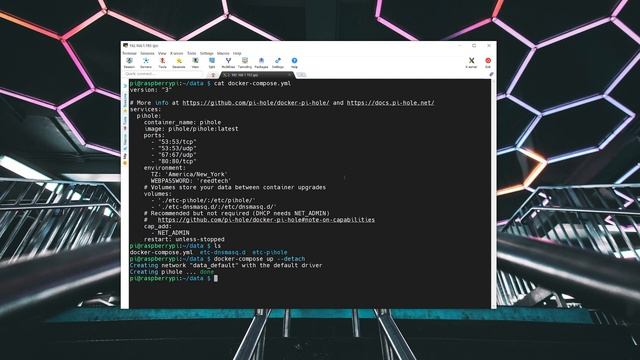The image size is (640, 360).
Task: Click the "80:80/tcp" port entry
Action: tap(177, 162)
